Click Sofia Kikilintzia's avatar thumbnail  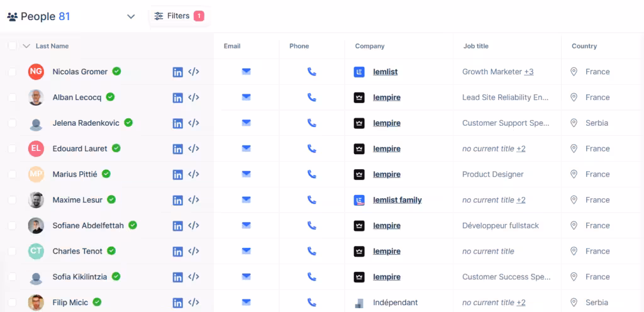36,277
